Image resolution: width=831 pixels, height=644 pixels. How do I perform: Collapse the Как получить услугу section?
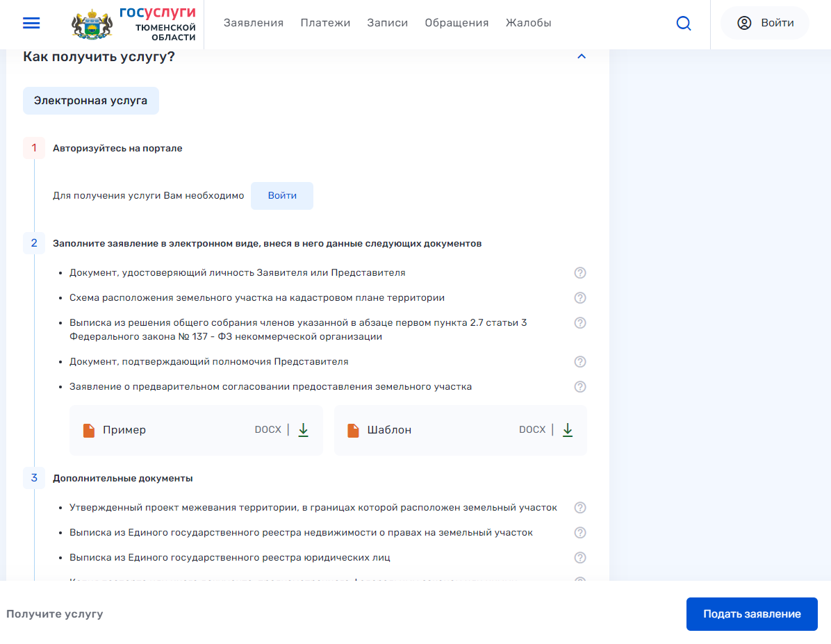click(582, 56)
